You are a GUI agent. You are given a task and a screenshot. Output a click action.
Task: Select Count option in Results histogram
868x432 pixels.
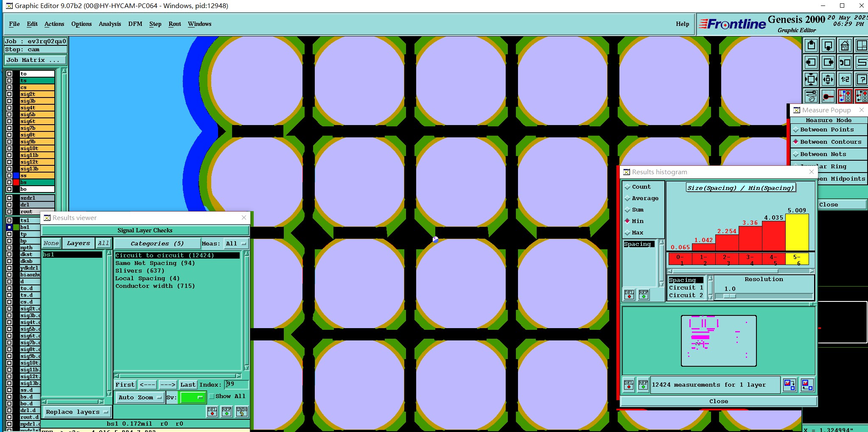point(641,187)
